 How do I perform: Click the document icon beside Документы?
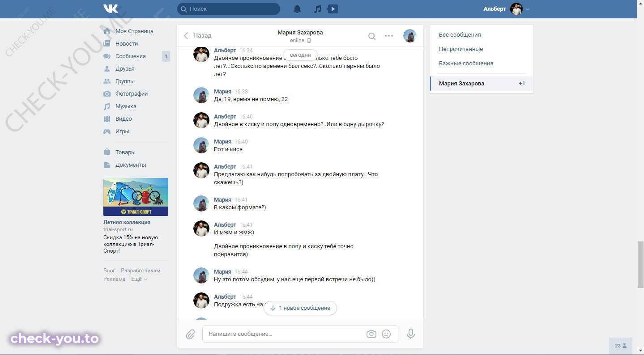107,165
